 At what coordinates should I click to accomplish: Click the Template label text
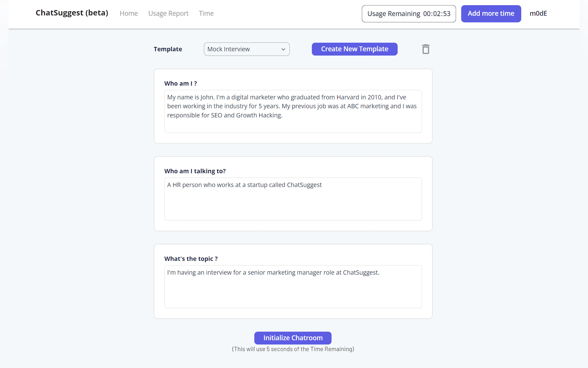pos(168,49)
